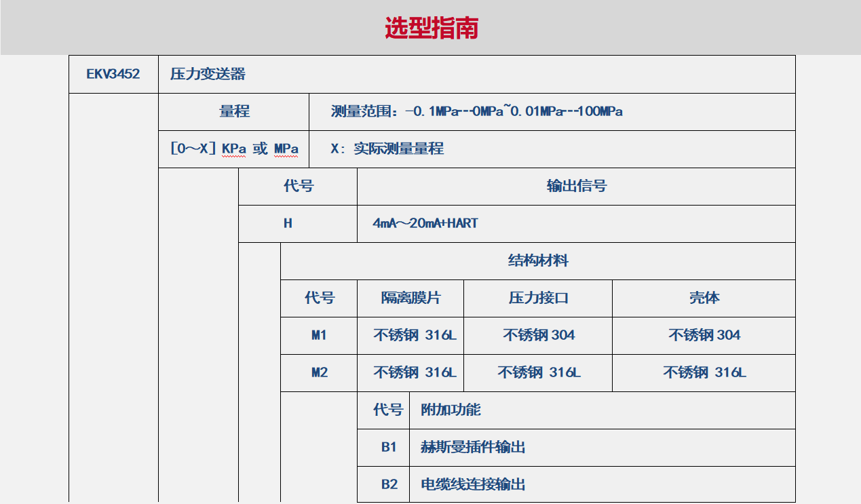Click M1 row 壳体 不锈钢304 cell
The width and height of the screenshot is (861, 504).
pos(704,336)
